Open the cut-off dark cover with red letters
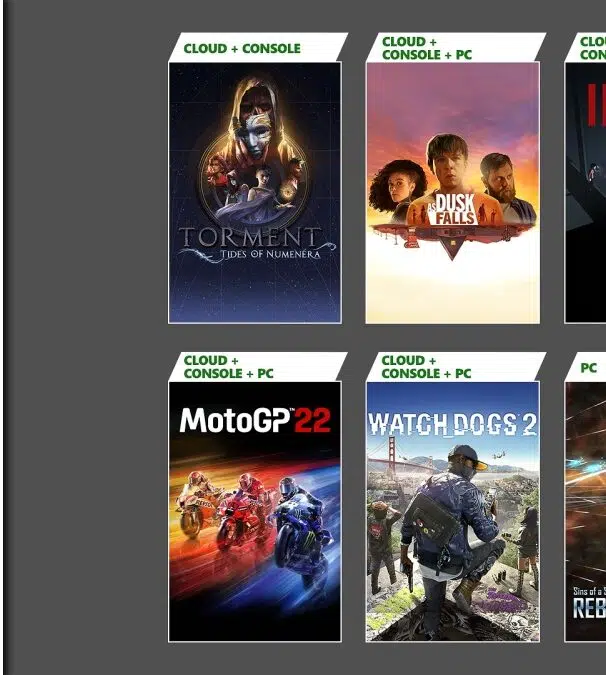 pyautogui.click(x=585, y=192)
